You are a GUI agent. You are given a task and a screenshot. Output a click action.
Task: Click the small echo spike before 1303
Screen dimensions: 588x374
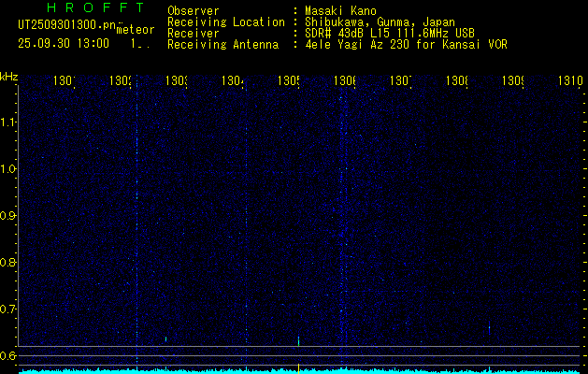[165, 338]
